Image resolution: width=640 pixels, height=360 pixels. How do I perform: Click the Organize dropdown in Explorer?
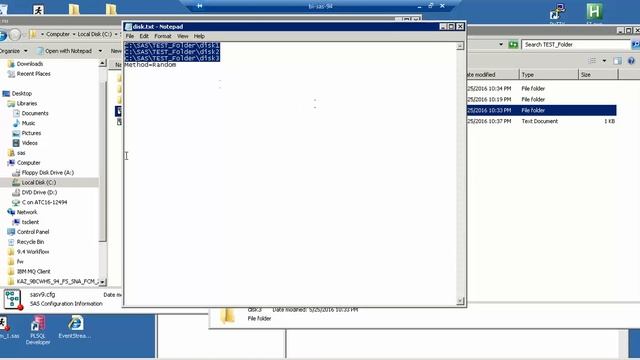(x=13, y=51)
